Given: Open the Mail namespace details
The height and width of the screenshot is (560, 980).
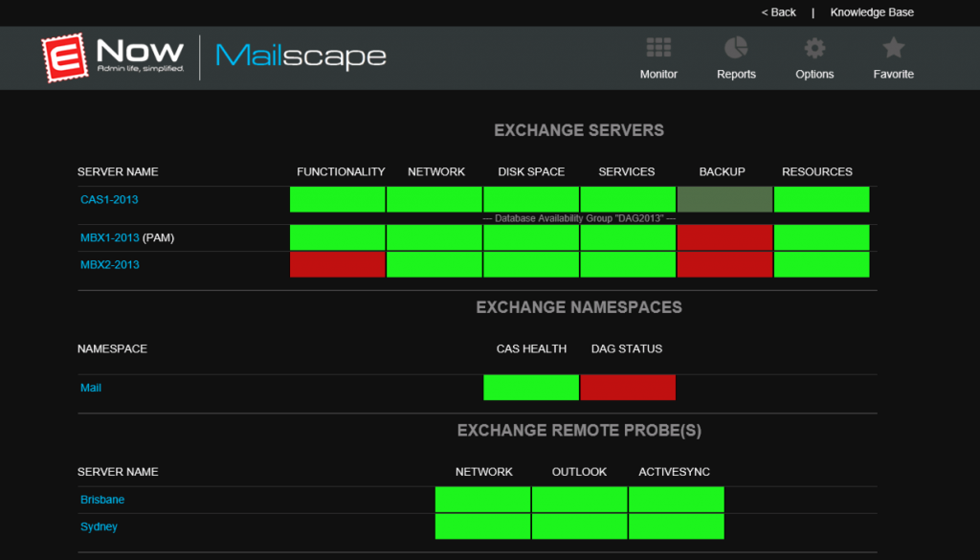Looking at the screenshot, I should [x=91, y=388].
